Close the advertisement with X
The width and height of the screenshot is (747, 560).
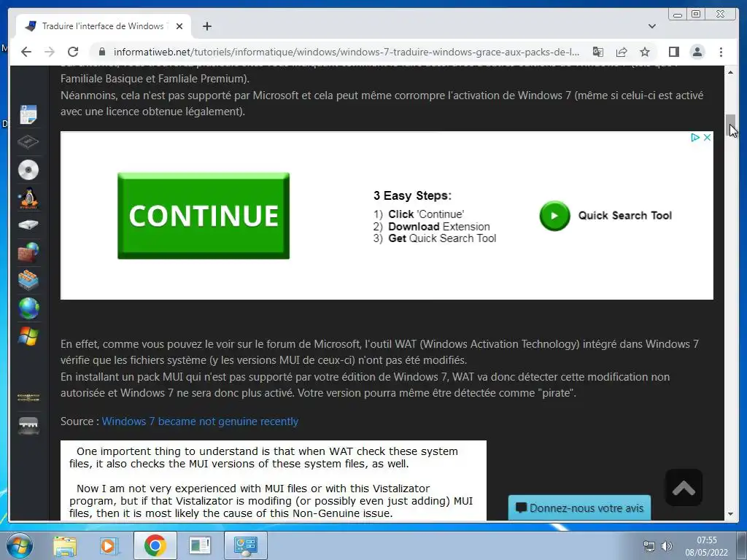[x=708, y=137]
